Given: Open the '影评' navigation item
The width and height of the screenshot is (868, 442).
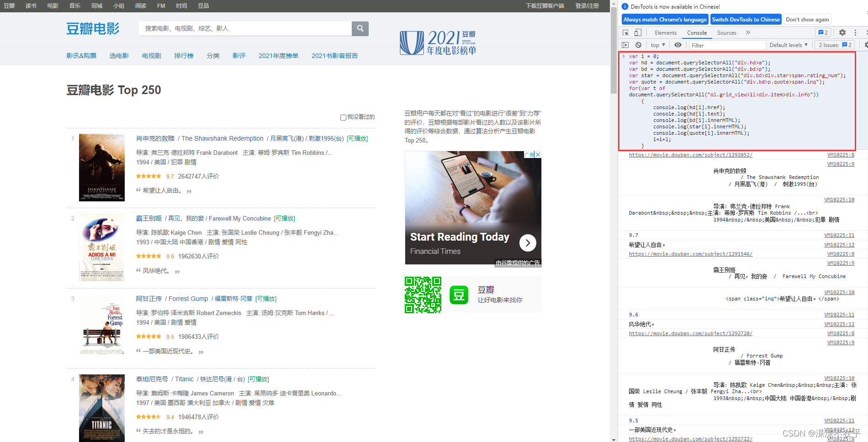Looking at the screenshot, I should pyautogui.click(x=239, y=56).
